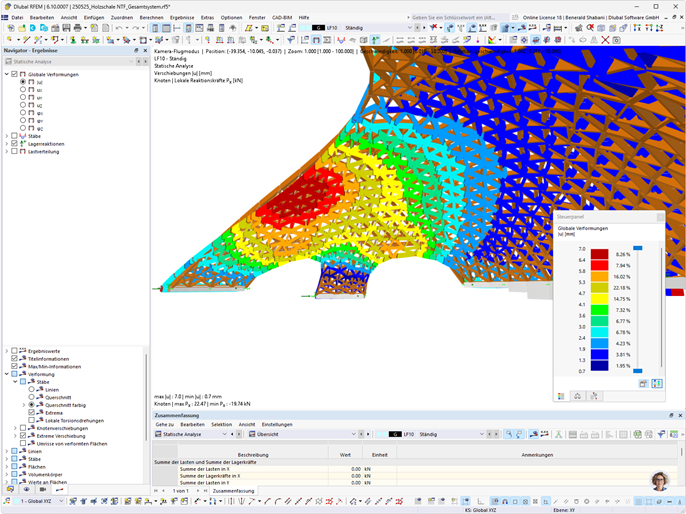Click the Zusammenfassung tab at the table bottom

point(233,491)
